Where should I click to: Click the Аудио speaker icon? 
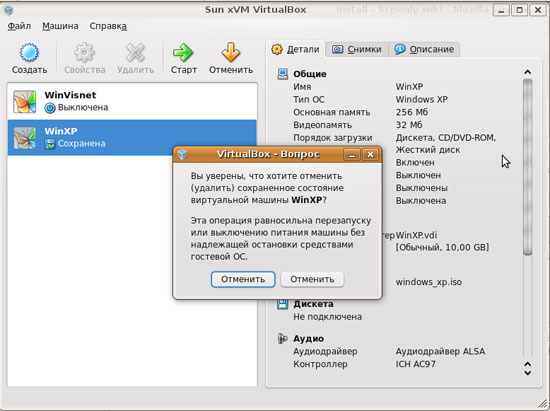click(283, 338)
